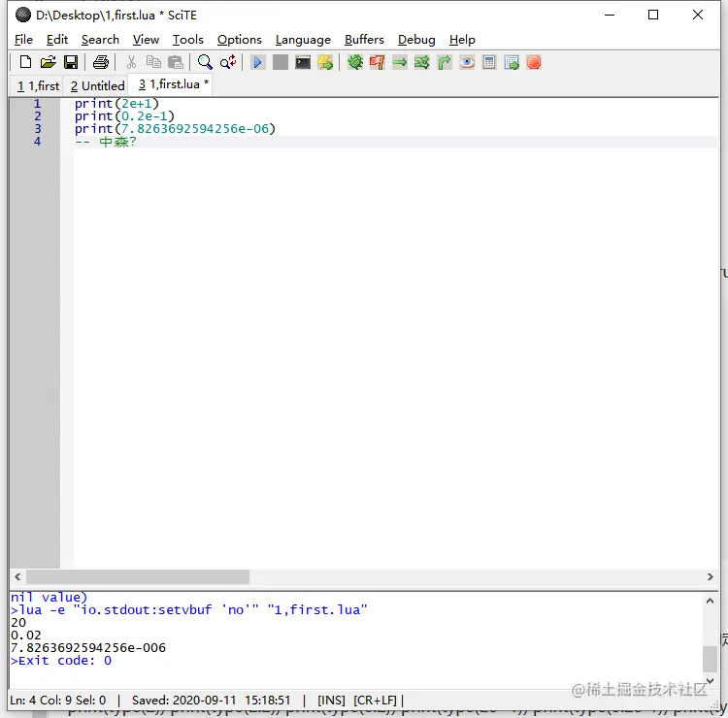The image size is (728, 718).
Task: Click output pane scroll up arrow
Action: tap(710, 601)
